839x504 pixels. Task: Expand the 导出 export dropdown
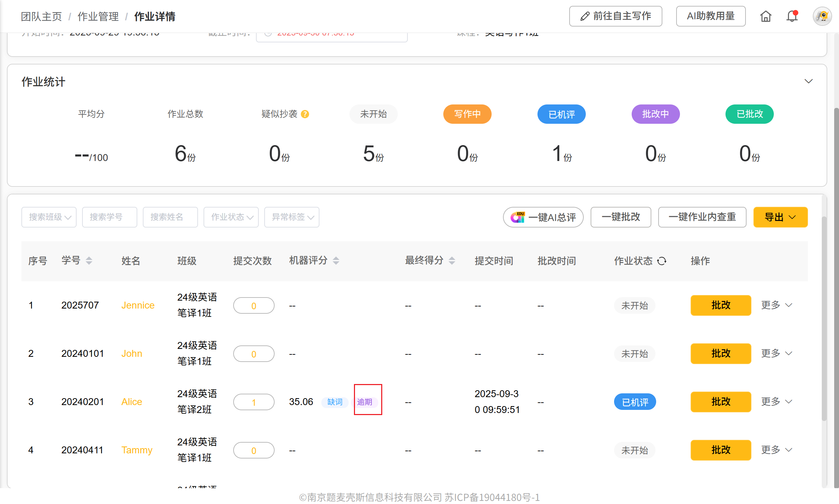pyautogui.click(x=780, y=217)
